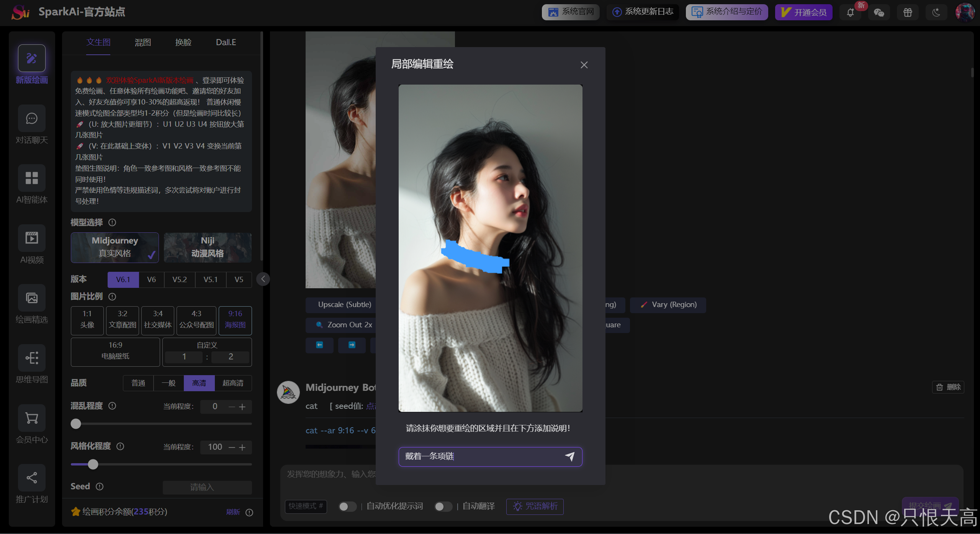Click custom ratio width field showing 1

(184, 357)
